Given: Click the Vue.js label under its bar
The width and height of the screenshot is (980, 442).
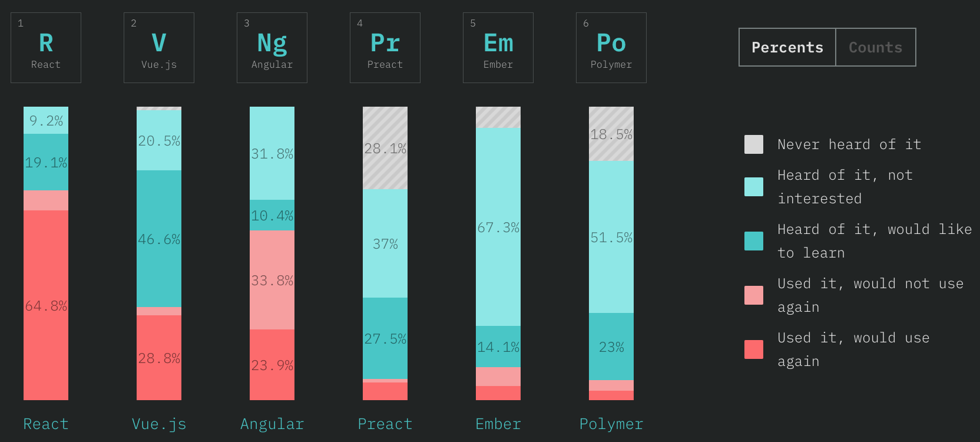Looking at the screenshot, I should click(x=159, y=424).
